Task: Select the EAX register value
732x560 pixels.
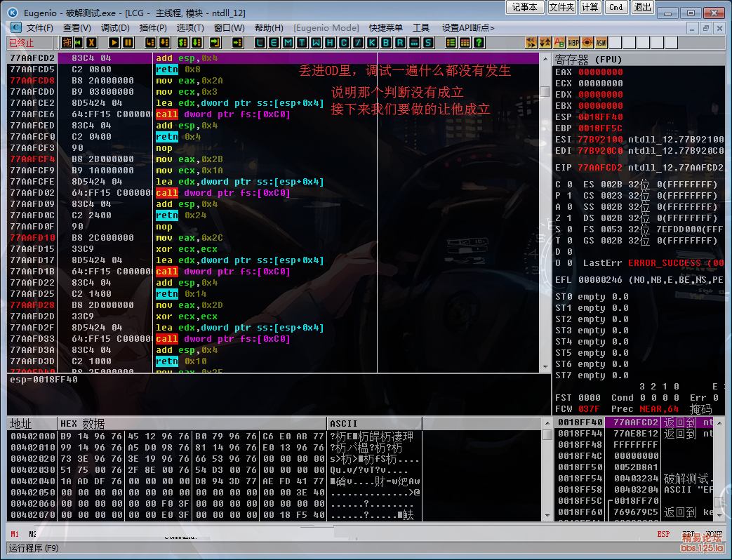Action: coord(600,72)
